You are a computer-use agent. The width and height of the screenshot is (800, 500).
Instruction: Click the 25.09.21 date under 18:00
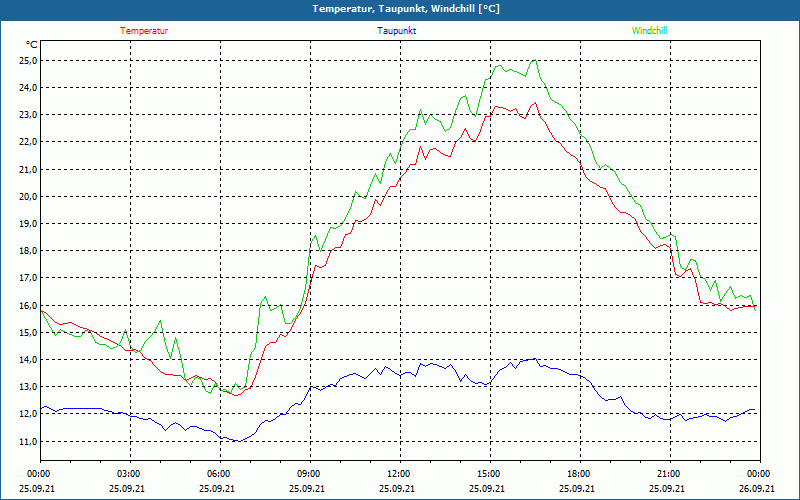click(x=577, y=488)
